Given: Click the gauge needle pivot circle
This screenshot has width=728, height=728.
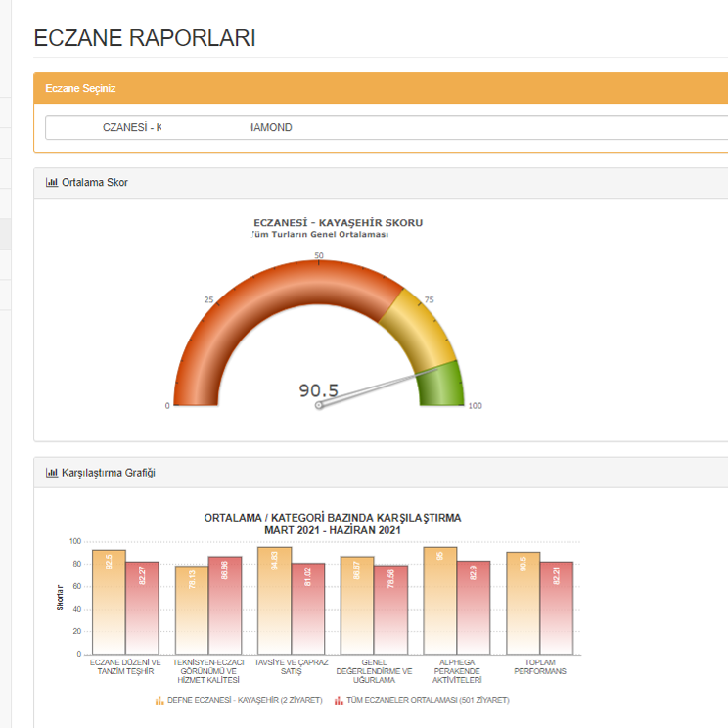Looking at the screenshot, I should point(319,405).
